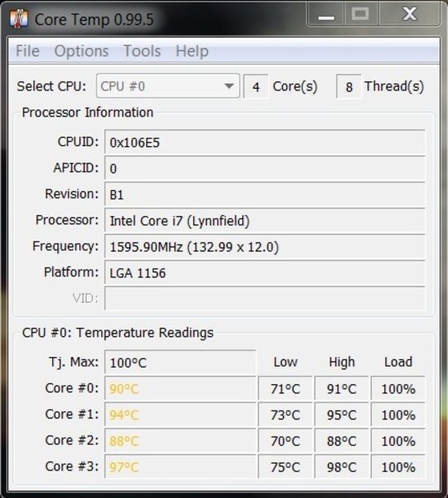Close the Core Temp window
The image size is (448, 498).
[410, 14]
